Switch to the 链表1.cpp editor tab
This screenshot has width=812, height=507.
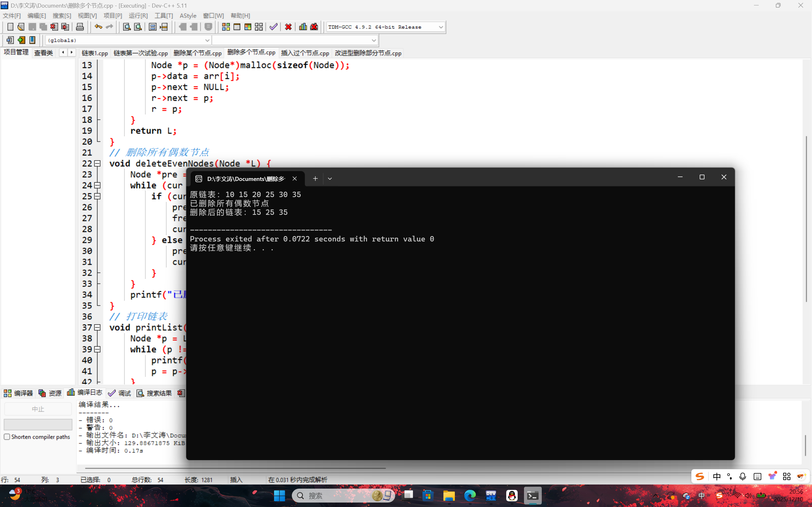click(x=95, y=53)
